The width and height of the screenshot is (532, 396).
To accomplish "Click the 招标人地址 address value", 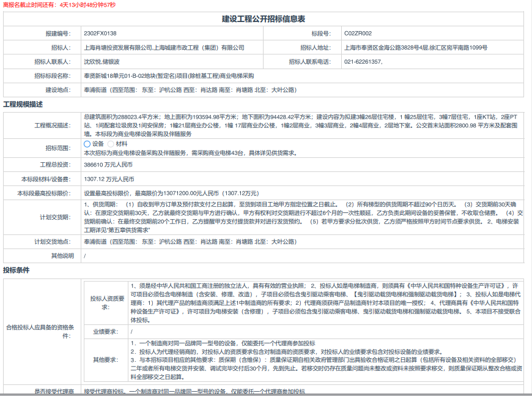I will pos(416,48).
